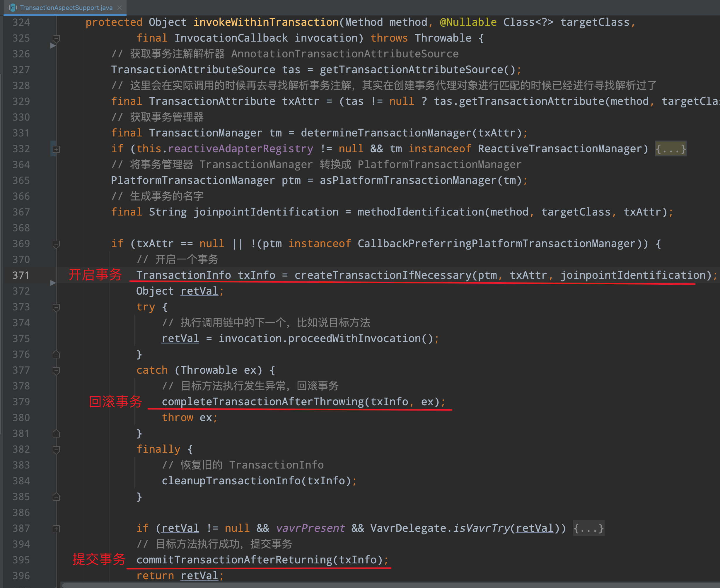Select the TransactionAspectSupport.java tab
Screen dimensions: 720x588
64,7
